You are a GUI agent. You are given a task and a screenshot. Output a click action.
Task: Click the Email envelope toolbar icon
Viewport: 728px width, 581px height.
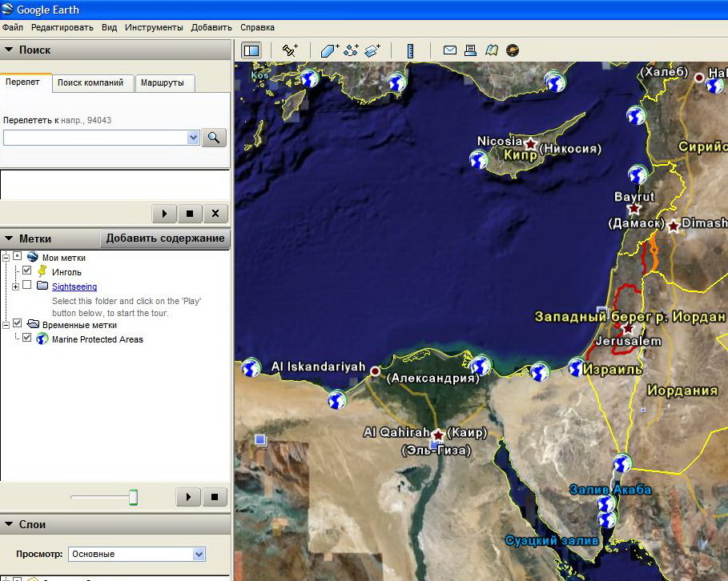(x=450, y=50)
